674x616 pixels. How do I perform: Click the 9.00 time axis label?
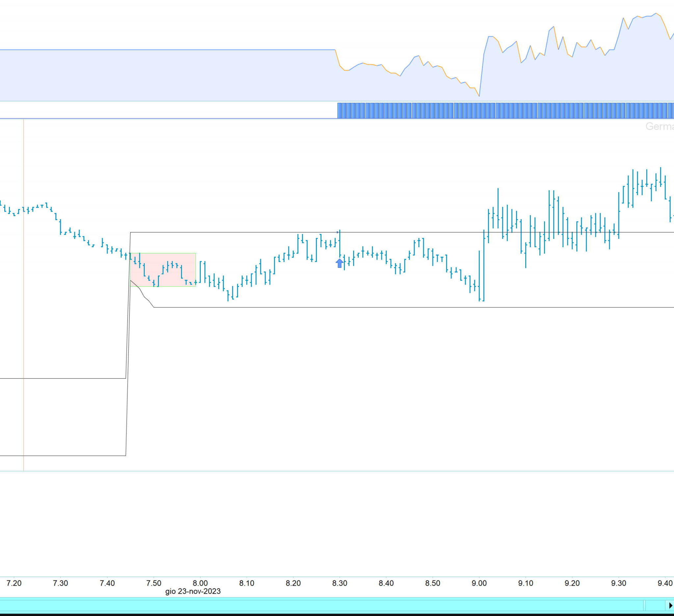click(479, 583)
